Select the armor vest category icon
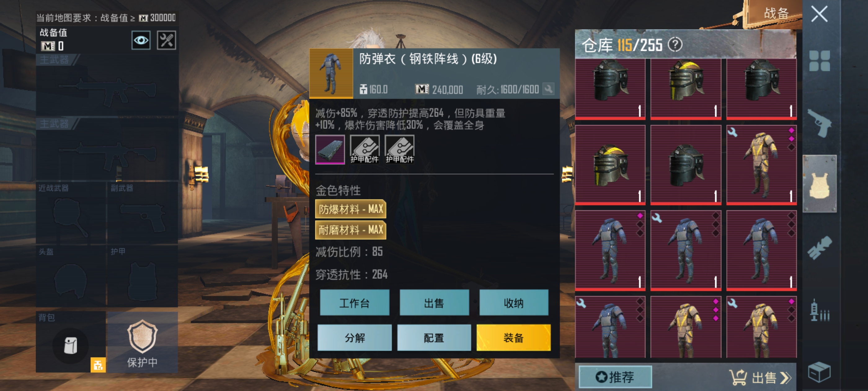Image resolution: width=868 pixels, height=391 pixels. 820,183
